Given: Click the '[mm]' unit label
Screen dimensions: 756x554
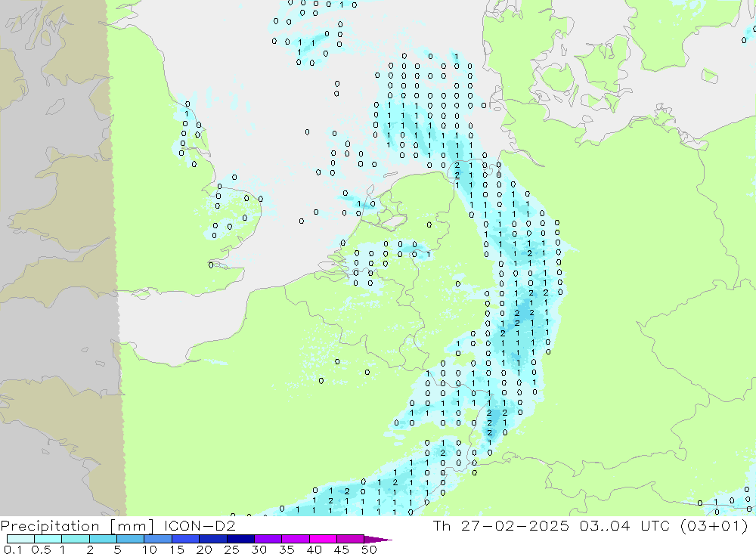Looking at the screenshot, I should pyautogui.click(x=132, y=526).
